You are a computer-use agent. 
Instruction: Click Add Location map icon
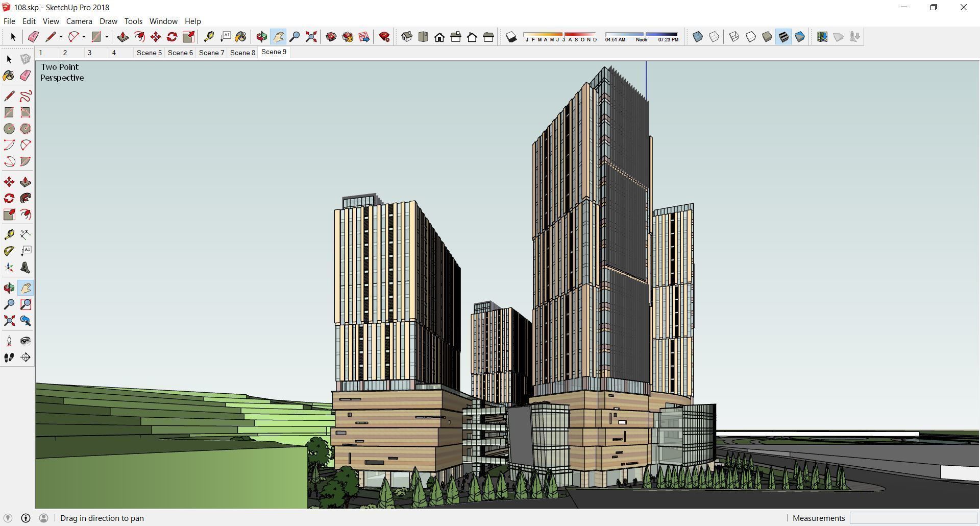click(x=822, y=37)
